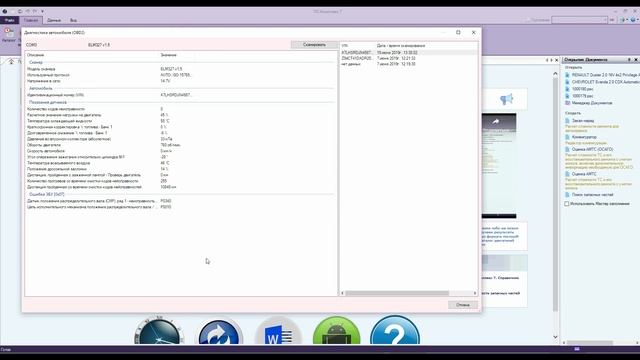Image resolution: width=640 pixels, height=360 pixels.
Task: Select the 'Количество кодов неисправности' row
Action: 180,109
